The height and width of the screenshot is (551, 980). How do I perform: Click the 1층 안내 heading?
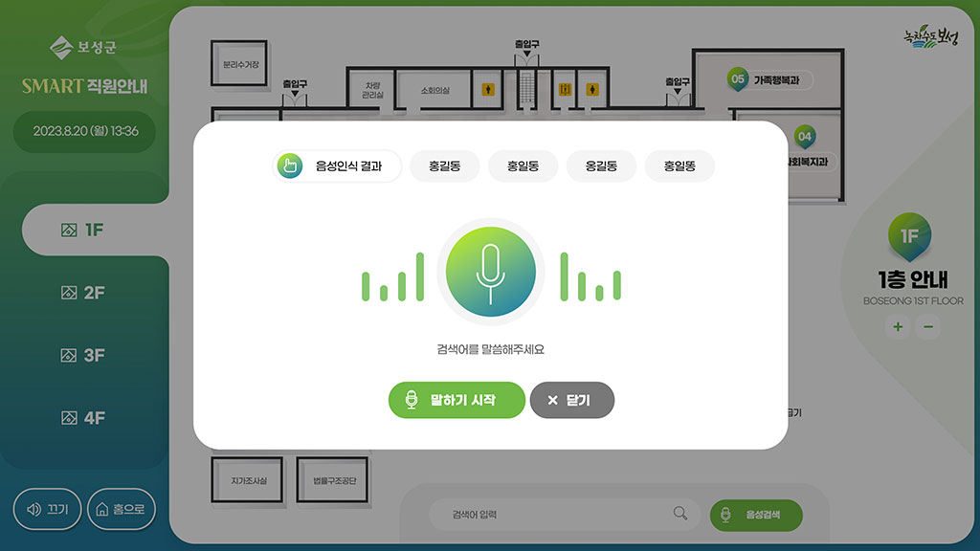(x=912, y=280)
